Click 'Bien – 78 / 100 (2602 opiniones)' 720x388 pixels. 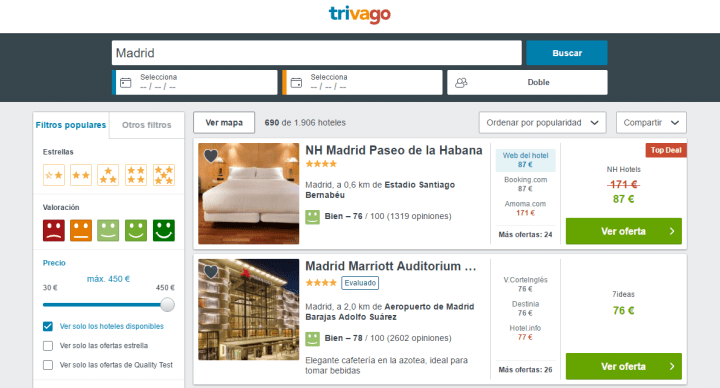pos(388,338)
